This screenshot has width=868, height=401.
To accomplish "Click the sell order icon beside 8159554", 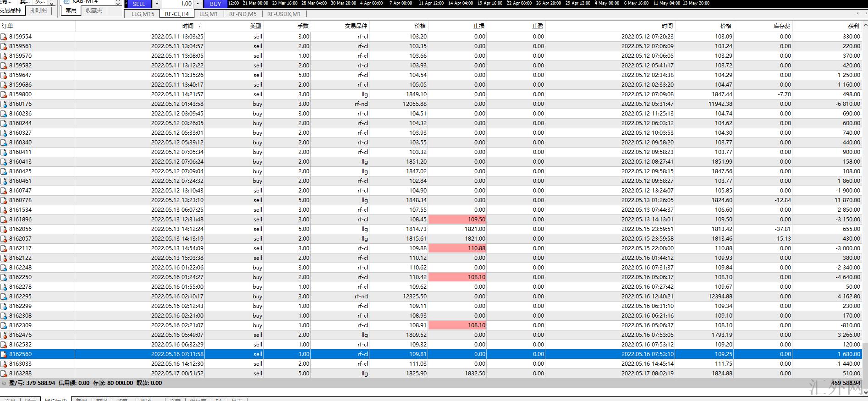I will pos(4,37).
